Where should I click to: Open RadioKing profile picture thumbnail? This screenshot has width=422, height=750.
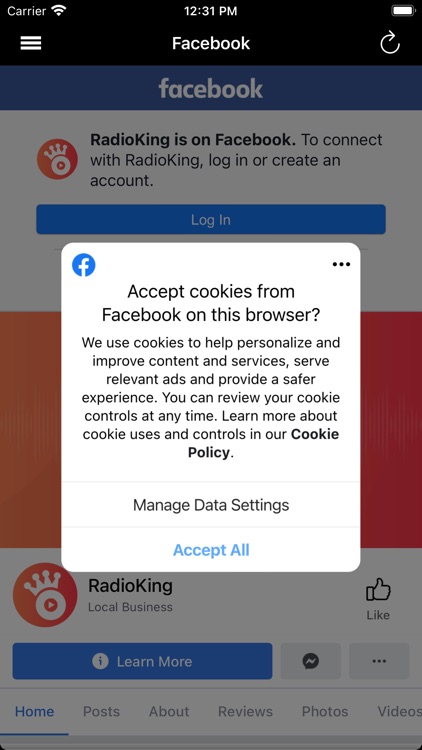point(45,595)
